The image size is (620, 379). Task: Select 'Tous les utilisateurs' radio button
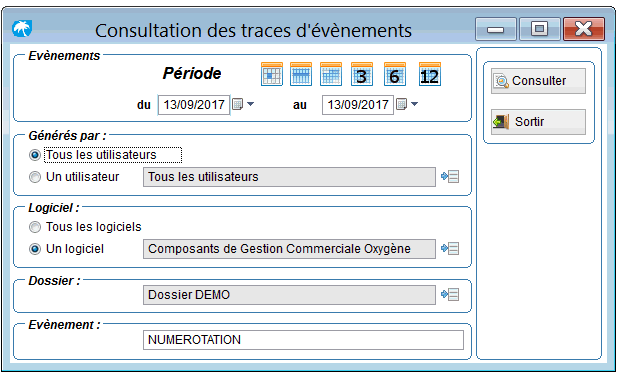[35, 155]
